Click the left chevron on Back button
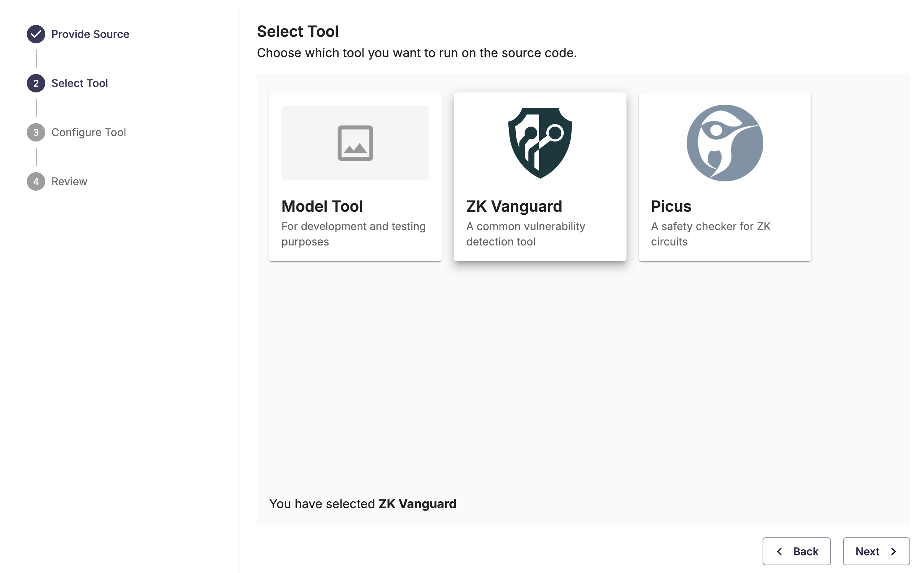The image size is (924, 573). click(779, 551)
